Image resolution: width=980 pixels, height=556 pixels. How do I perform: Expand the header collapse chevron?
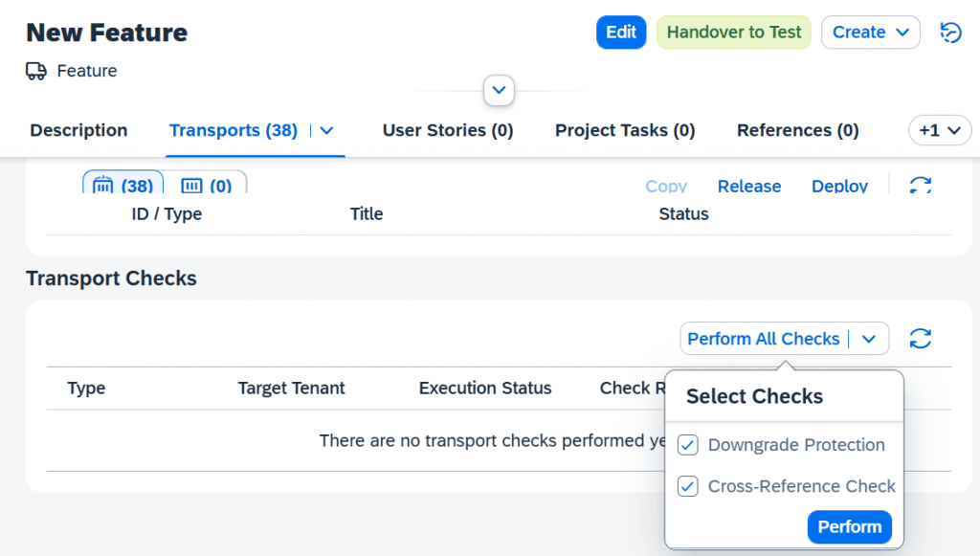click(x=499, y=91)
